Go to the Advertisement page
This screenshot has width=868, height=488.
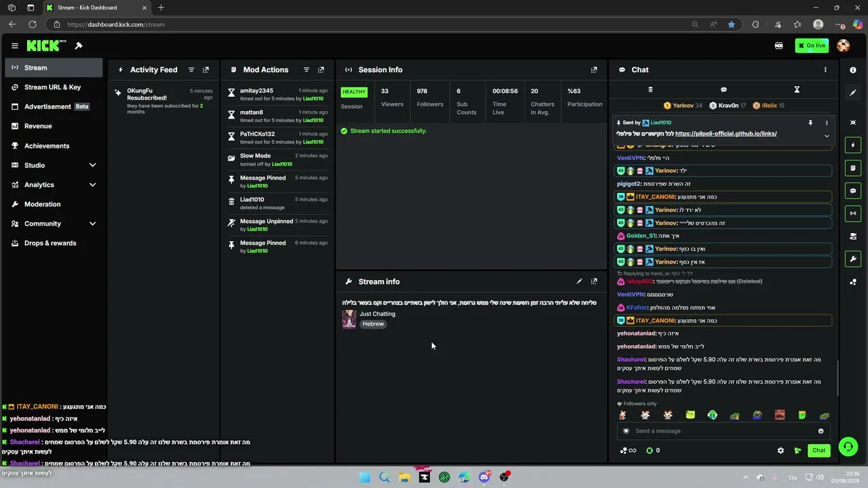click(x=54, y=106)
